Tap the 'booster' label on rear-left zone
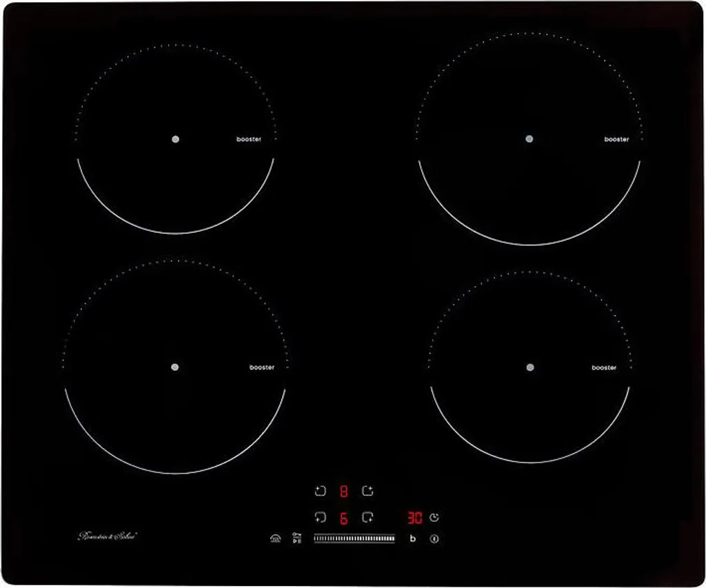The image size is (706, 588). (249, 139)
